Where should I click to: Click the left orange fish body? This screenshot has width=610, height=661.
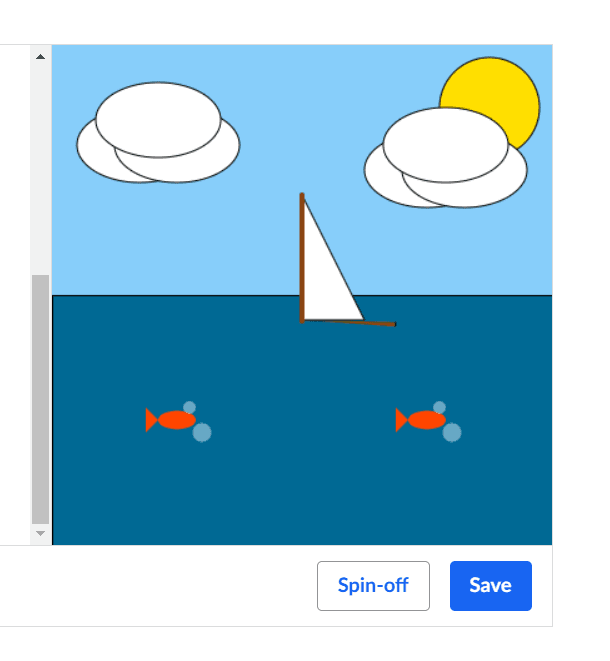(x=177, y=420)
